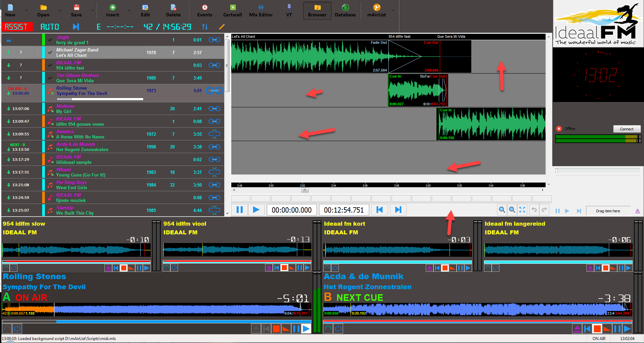
Task: Toggle broken link for Wham Young Guns
Action: click(214, 172)
